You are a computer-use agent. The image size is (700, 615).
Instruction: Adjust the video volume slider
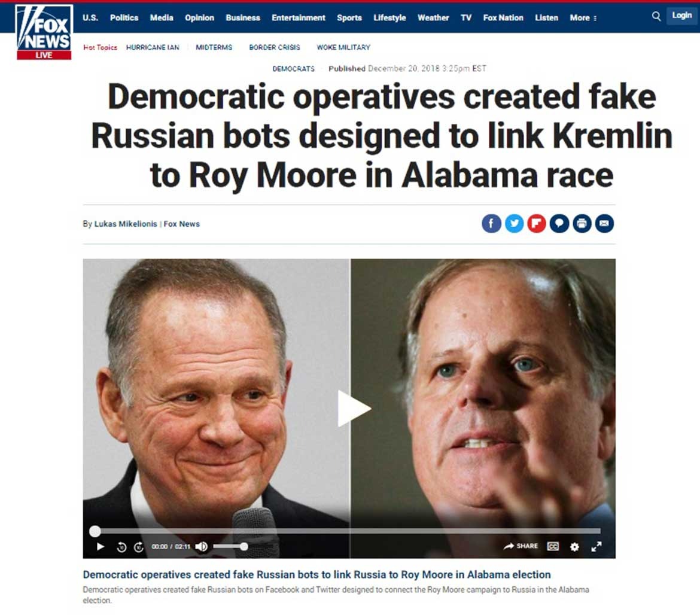tap(229, 547)
